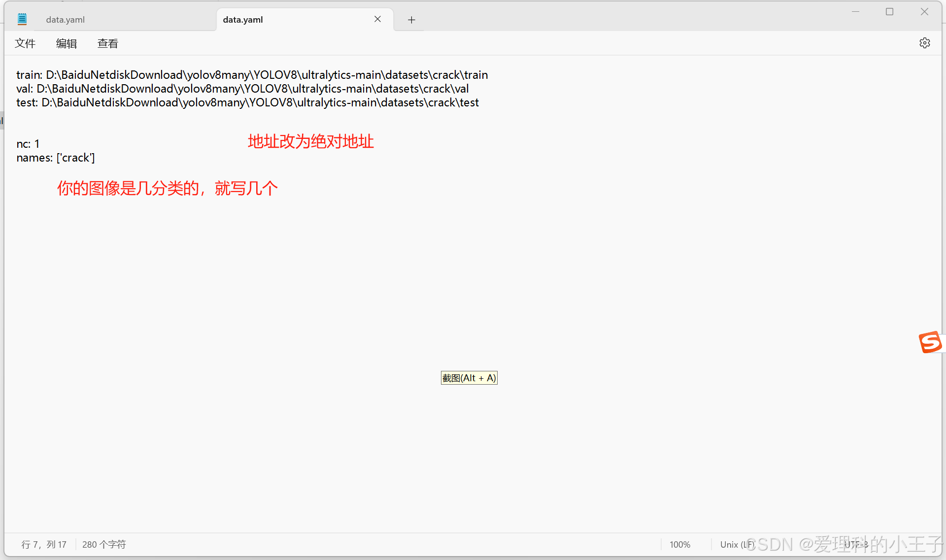The width and height of the screenshot is (946, 560).
Task: Click the 280 个字符 character count
Action: 104,544
